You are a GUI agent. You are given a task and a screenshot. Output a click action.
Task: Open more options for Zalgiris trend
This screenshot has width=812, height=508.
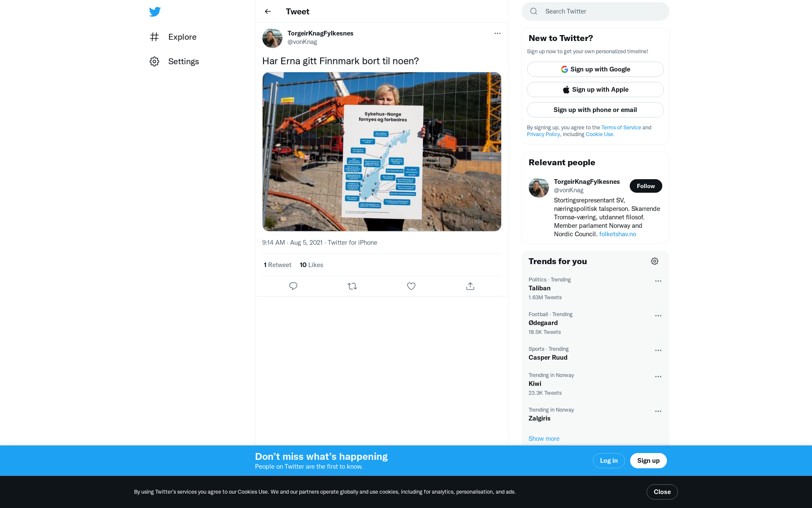pyautogui.click(x=658, y=411)
